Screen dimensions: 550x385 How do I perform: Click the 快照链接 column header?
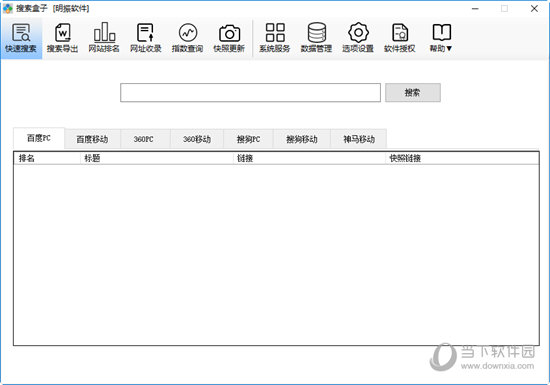[x=462, y=158]
